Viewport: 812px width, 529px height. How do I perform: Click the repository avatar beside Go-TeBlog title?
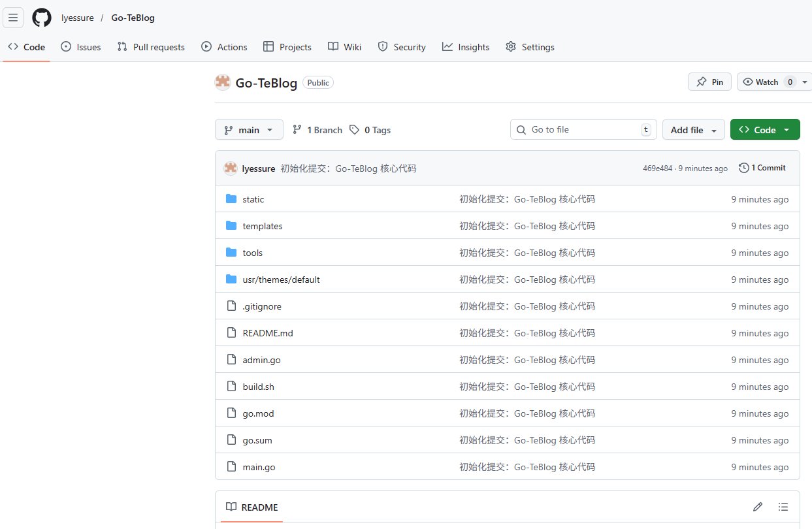[x=223, y=82]
